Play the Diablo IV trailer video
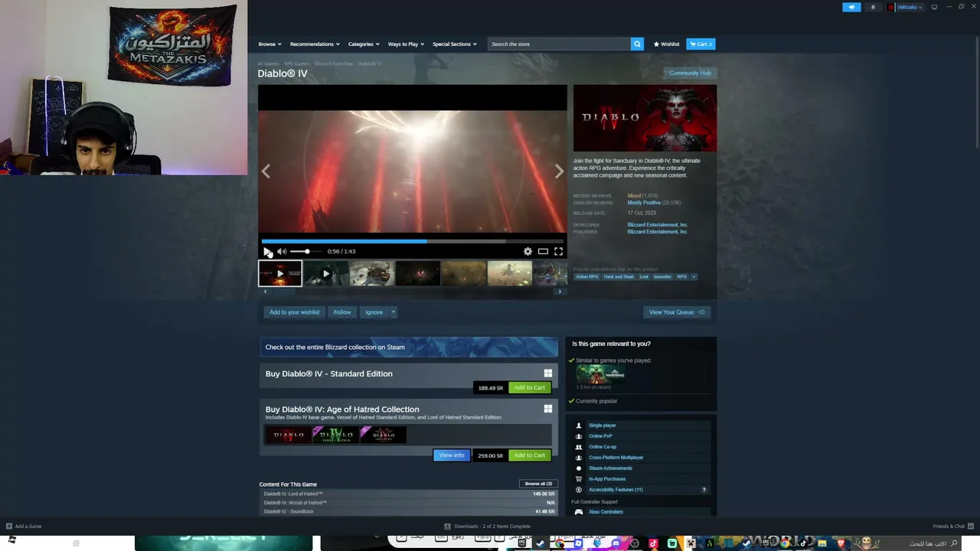The image size is (980, 551). pyautogui.click(x=266, y=251)
